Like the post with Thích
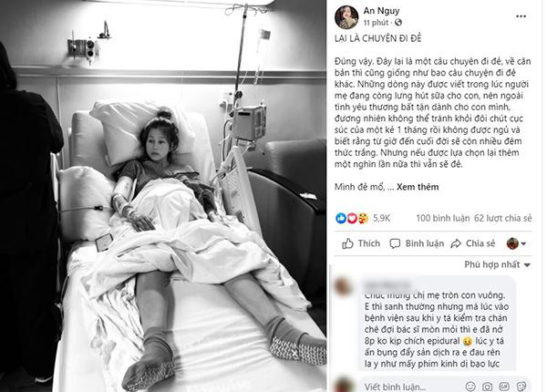The width and height of the screenshot is (547, 392). click(x=361, y=243)
